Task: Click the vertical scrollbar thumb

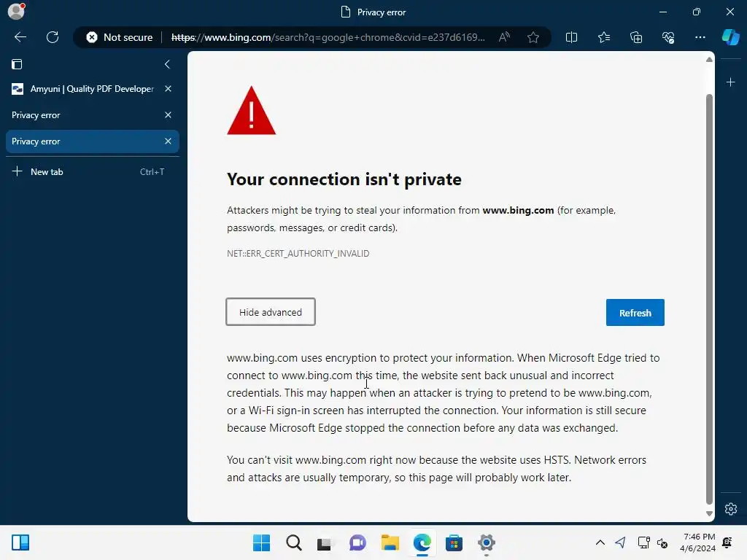Action: click(709, 298)
